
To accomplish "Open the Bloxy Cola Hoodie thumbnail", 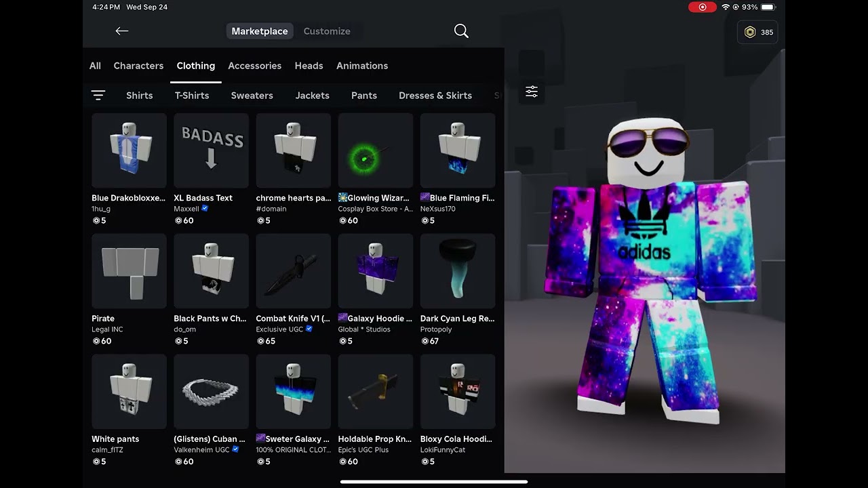I will pos(458,392).
